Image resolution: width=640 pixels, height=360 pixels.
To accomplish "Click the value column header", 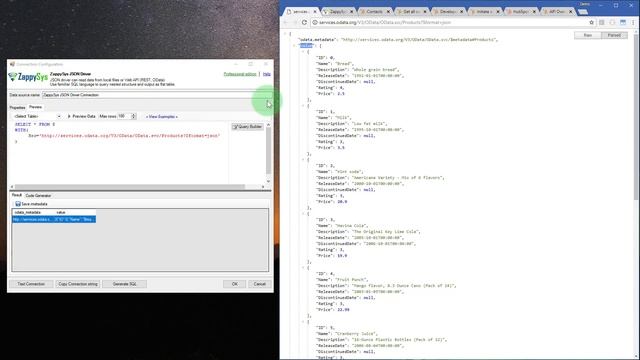I will 75,213.
